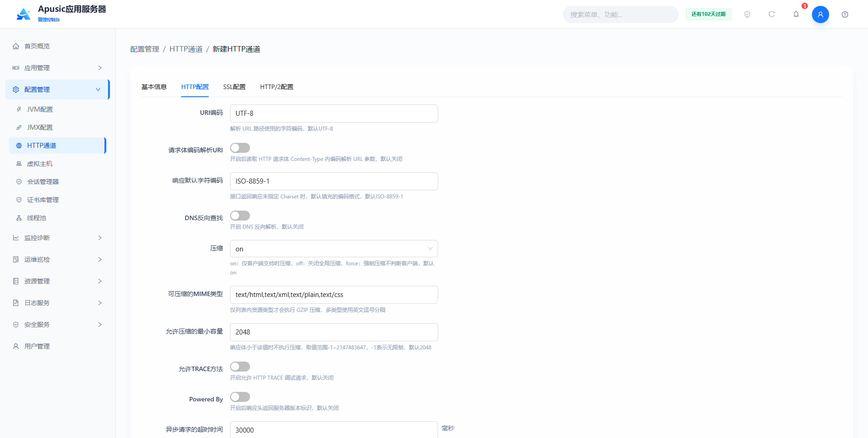Click the home icon beside 首页概览
This screenshot has width=868, height=438.
[16, 46]
